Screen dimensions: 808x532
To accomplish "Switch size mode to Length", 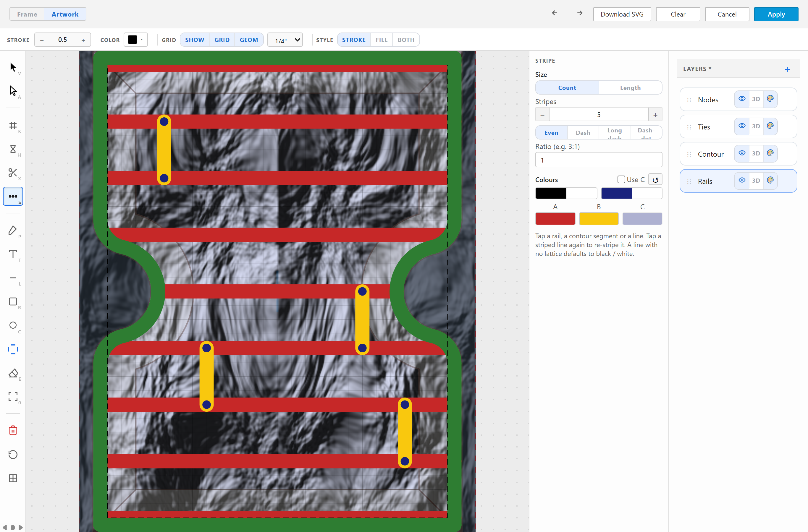I will (630, 87).
